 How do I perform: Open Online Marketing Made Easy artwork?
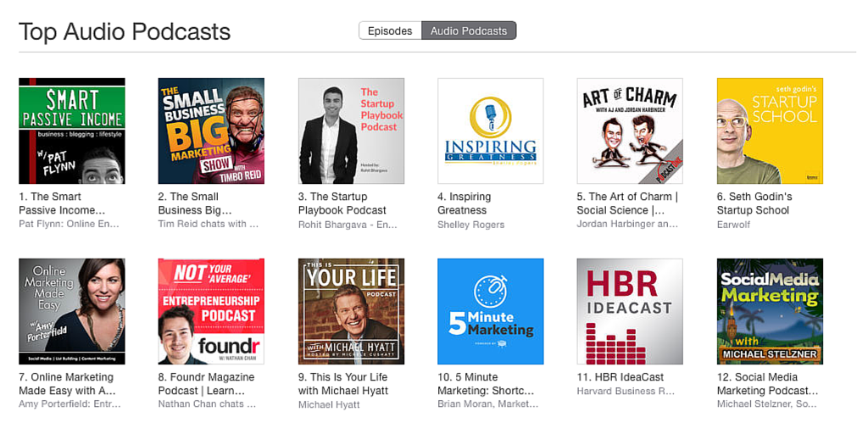coord(72,311)
